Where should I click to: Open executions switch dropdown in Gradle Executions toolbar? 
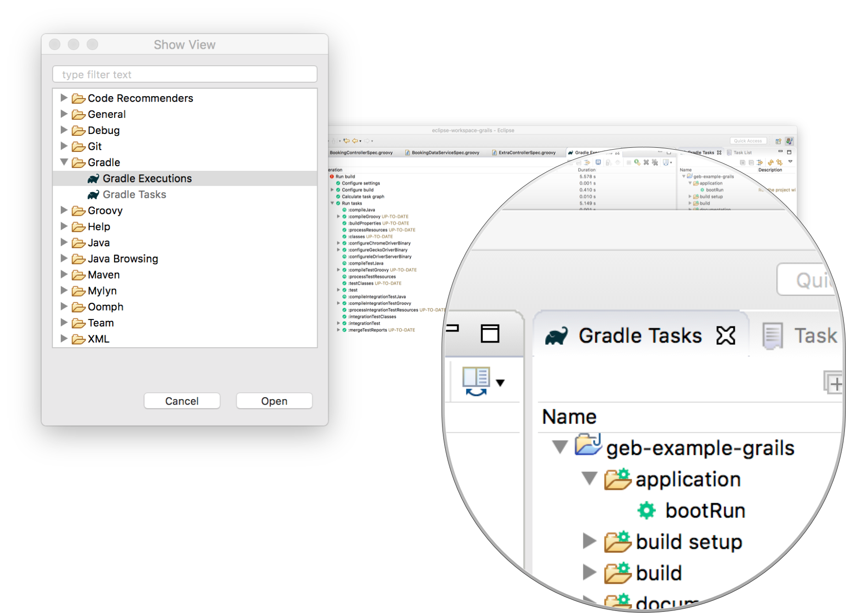(668, 163)
